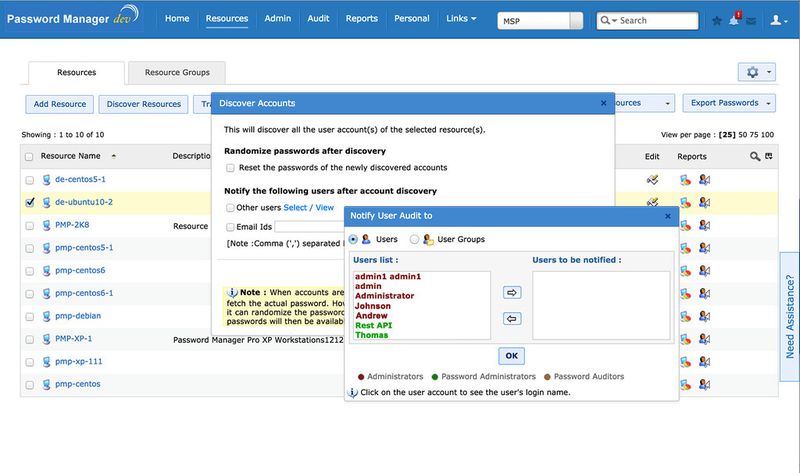800x473 pixels.
Task: Check the de-centos5-1 row checkbox
Action: [30, 180]
